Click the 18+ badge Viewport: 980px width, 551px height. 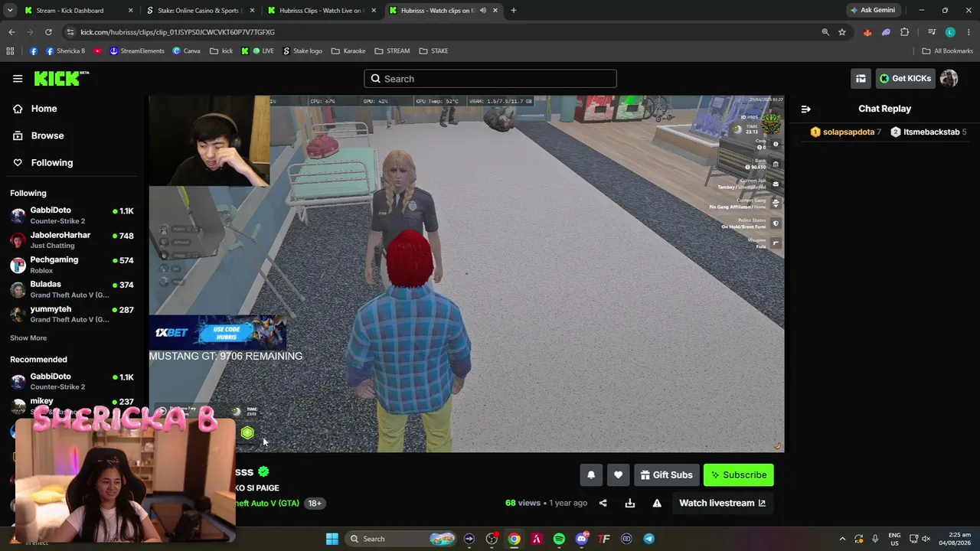(315, 503)
